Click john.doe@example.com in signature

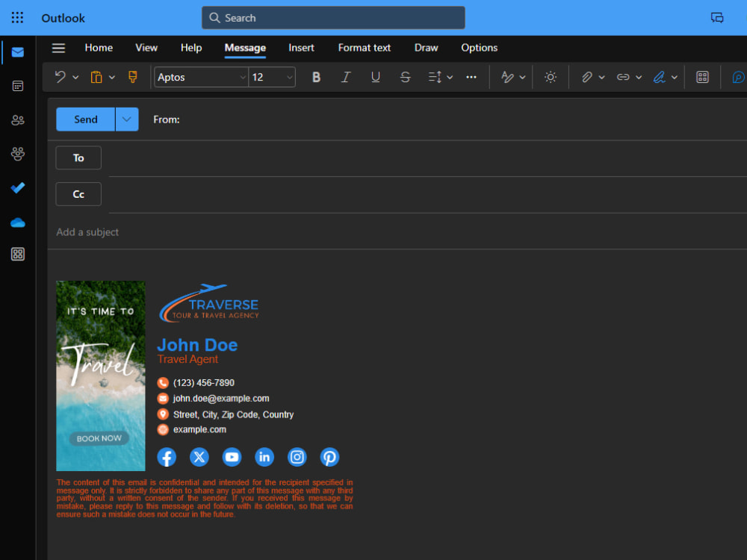pos(221,399)
